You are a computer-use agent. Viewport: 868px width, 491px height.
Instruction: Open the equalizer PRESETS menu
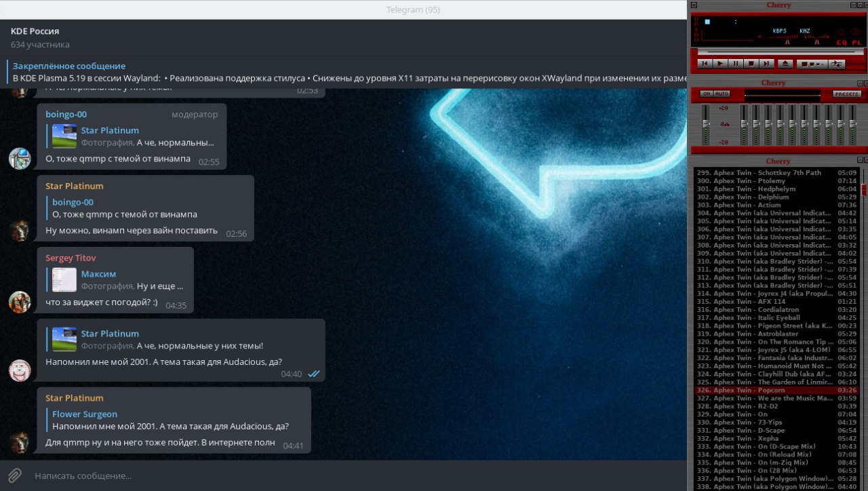click(x=846, y=94)
